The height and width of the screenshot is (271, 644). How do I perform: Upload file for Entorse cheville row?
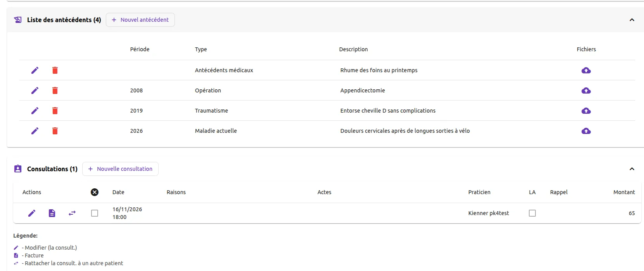[x=586, y=111]
